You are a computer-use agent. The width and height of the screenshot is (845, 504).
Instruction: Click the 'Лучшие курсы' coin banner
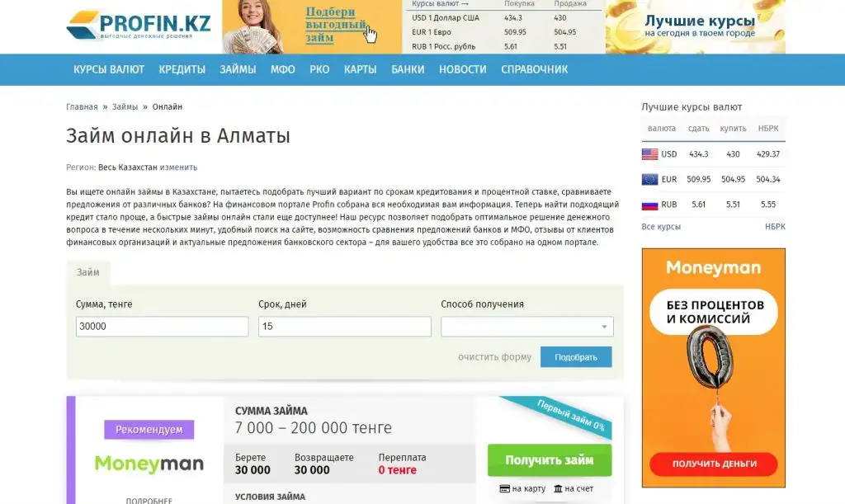click(695, 26)
